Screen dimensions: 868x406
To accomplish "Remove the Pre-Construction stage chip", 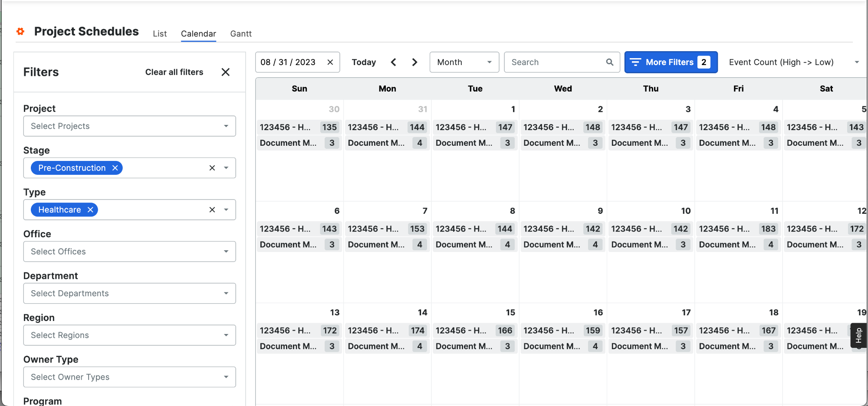I will pyautogui.click(x=115, y=168).
